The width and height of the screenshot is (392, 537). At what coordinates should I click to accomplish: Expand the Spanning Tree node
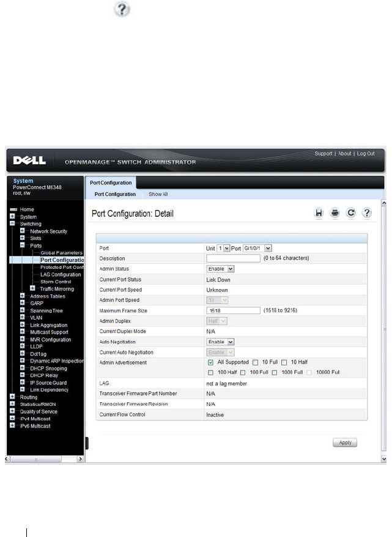point(23,310)
